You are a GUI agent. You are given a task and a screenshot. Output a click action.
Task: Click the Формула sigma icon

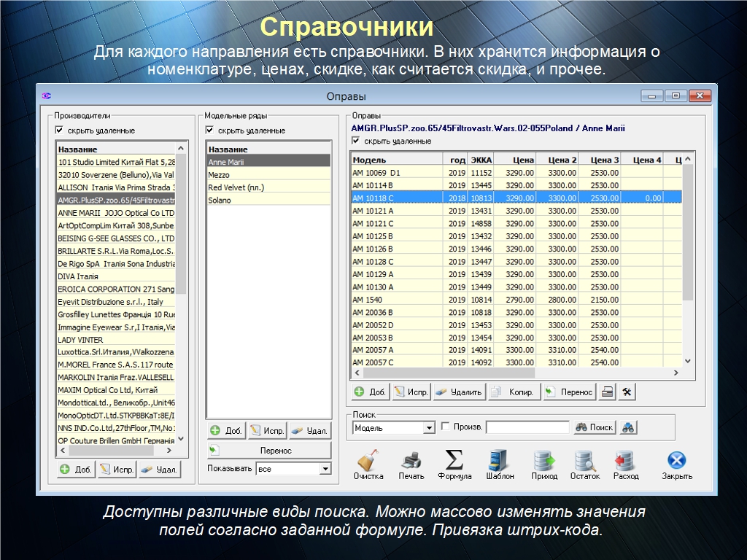[x=454, y=461]
